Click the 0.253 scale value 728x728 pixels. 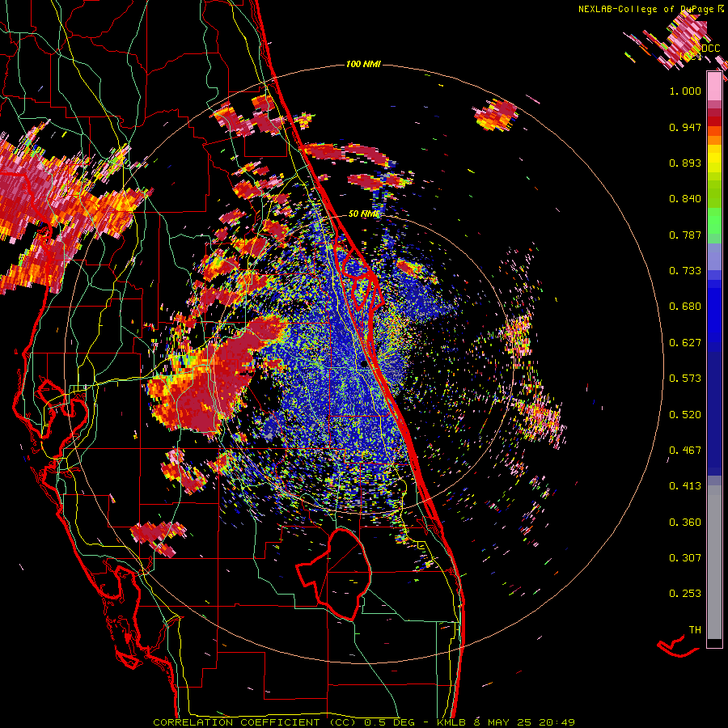tap(685, 594)
